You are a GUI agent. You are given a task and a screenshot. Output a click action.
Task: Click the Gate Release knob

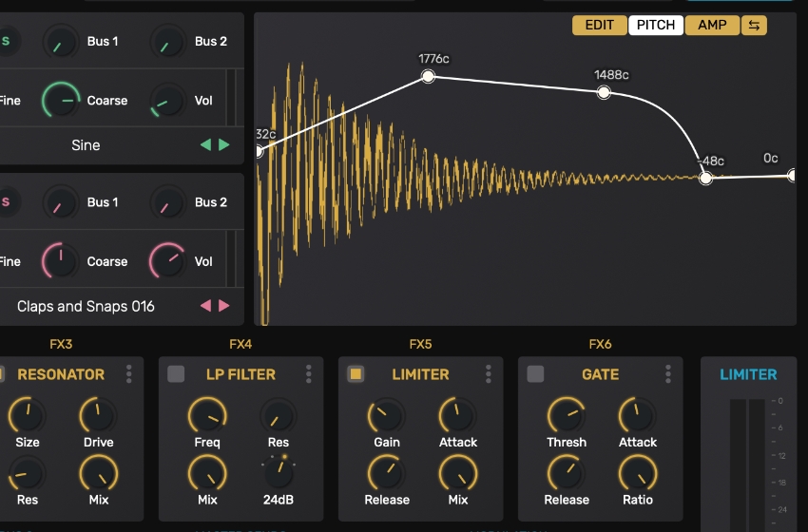click(x=567, y=473)
